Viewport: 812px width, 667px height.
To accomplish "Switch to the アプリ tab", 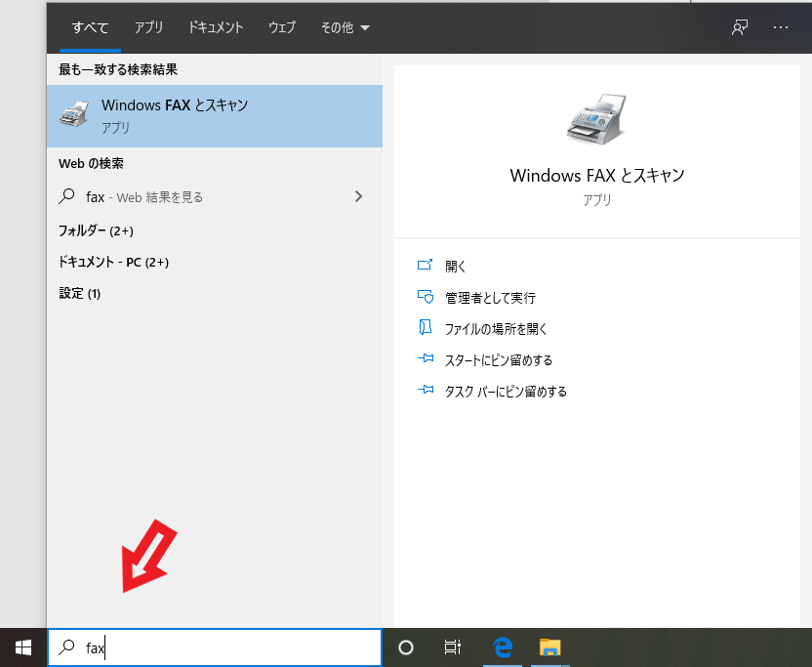I will point(149,27).
